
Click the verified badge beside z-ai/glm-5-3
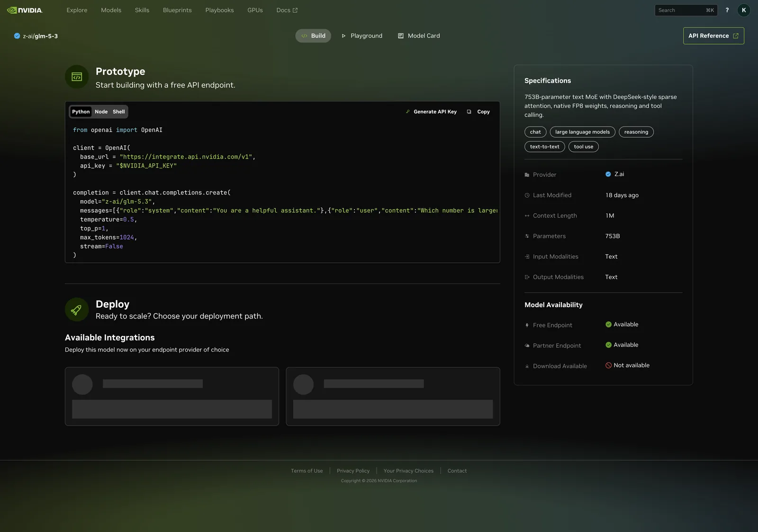(17, 36)
